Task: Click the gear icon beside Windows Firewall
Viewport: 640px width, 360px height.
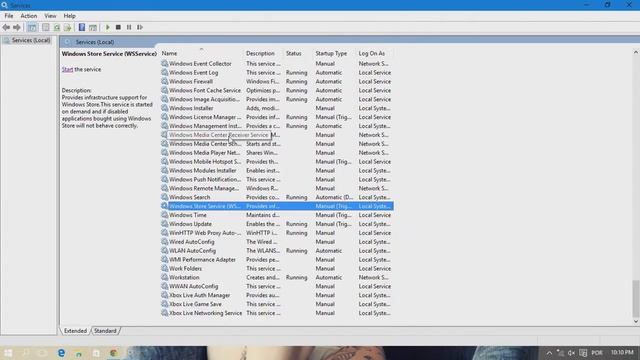Action: (164, 81)
